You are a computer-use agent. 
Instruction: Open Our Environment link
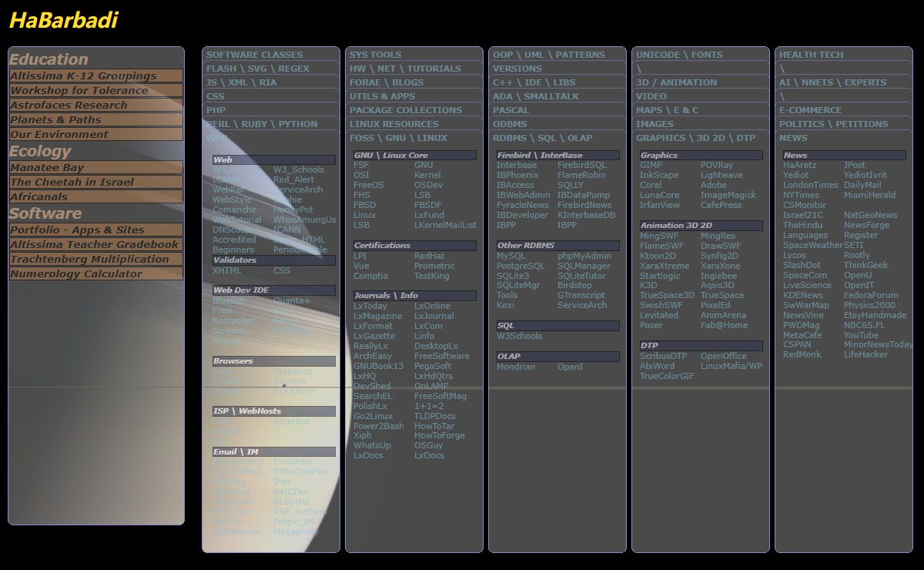coord(96,134)
